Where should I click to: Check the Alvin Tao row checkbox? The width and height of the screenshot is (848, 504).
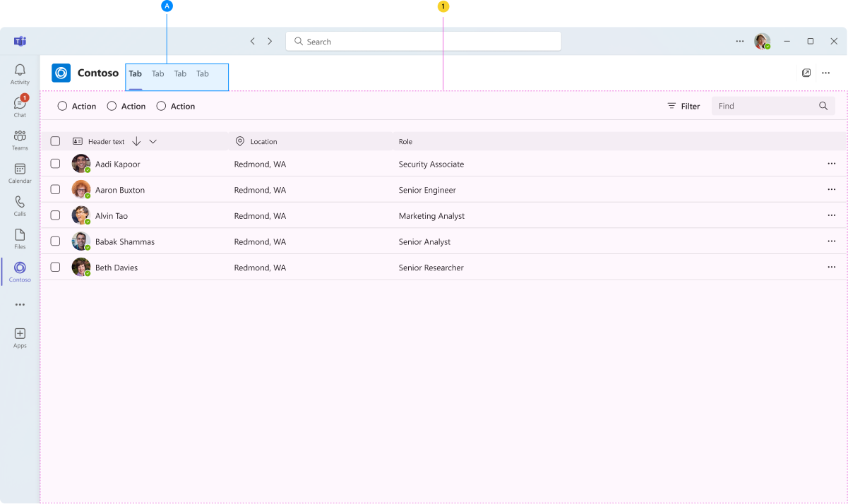55,215
